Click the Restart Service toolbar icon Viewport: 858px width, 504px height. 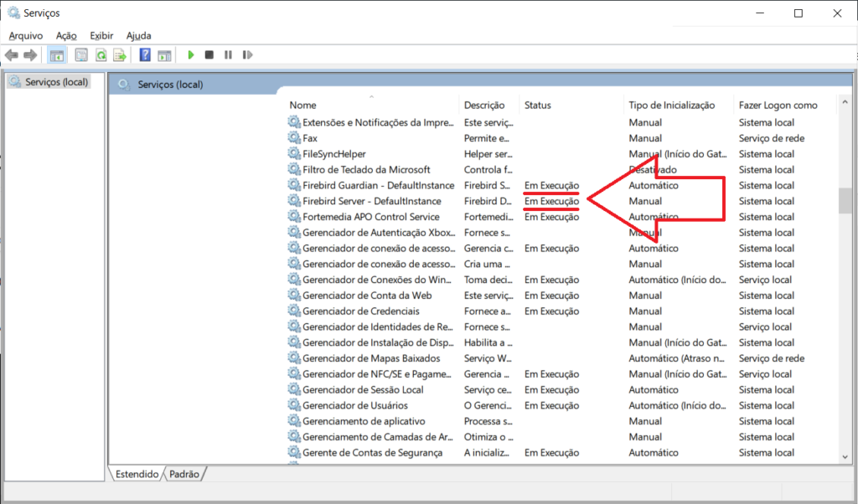click(247, 55)
